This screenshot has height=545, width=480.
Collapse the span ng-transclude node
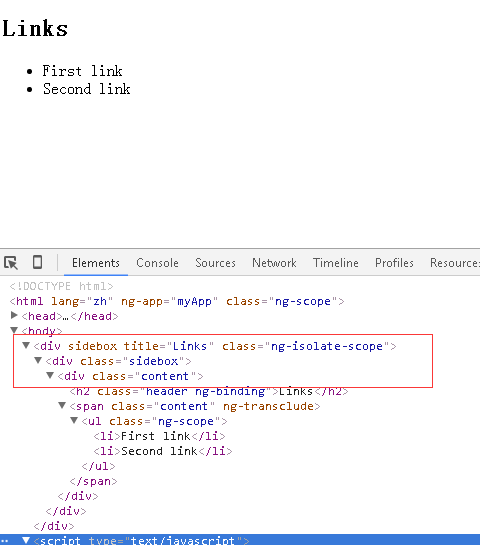tap(62, 405)
